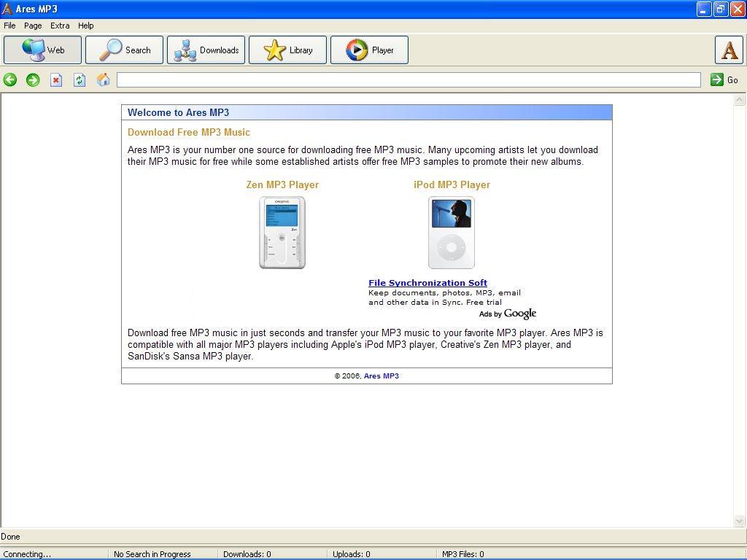Image resolution: width=747 pixels, height=560 pixels.
Task: Minimize the Ares MP3 window
Action: pos(704,9)
